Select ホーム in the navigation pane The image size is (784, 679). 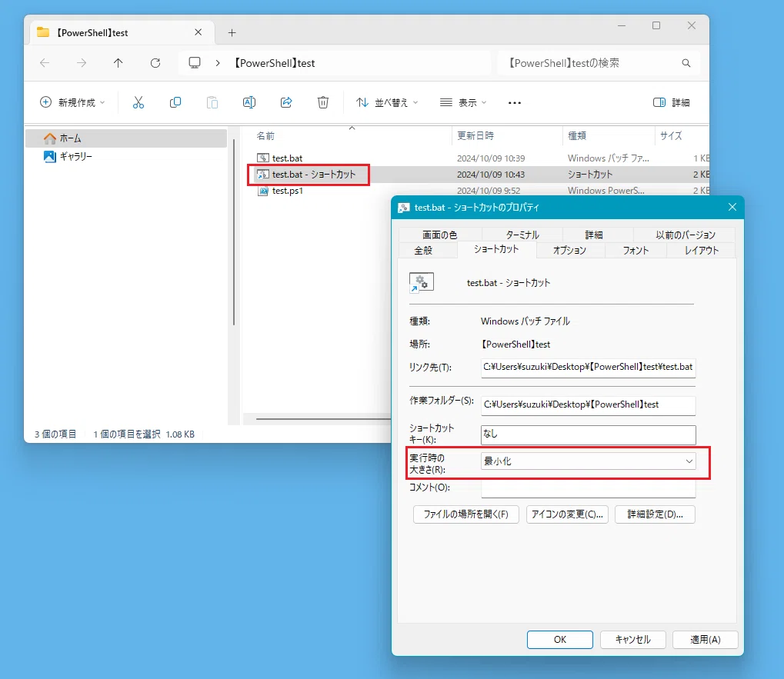(x=126, y=138)
